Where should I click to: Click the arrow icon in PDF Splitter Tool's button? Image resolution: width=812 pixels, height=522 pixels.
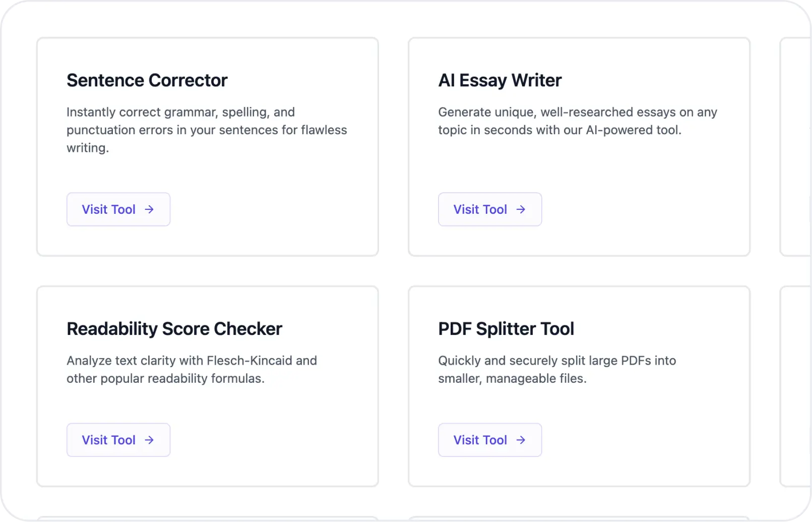pyautogui.click(x=522, y=440)
